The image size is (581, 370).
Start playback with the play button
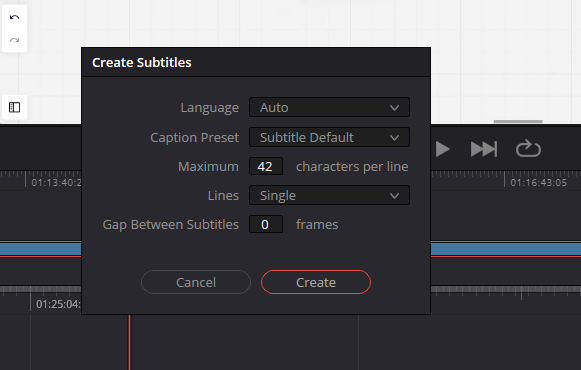click(442, 149)
